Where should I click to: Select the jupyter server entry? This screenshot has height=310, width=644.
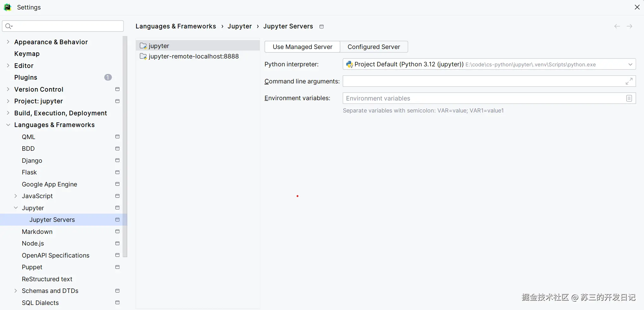198,46
